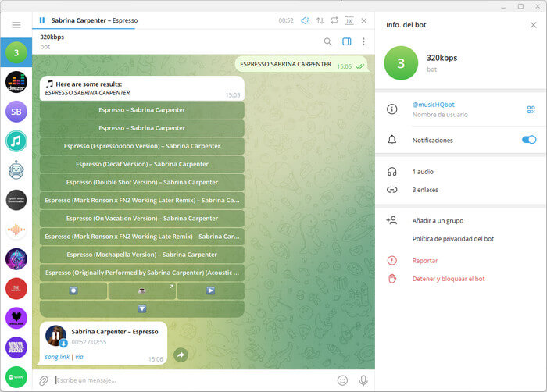
Task: Click the coffee cup inline button
Action: coord(142,290)
